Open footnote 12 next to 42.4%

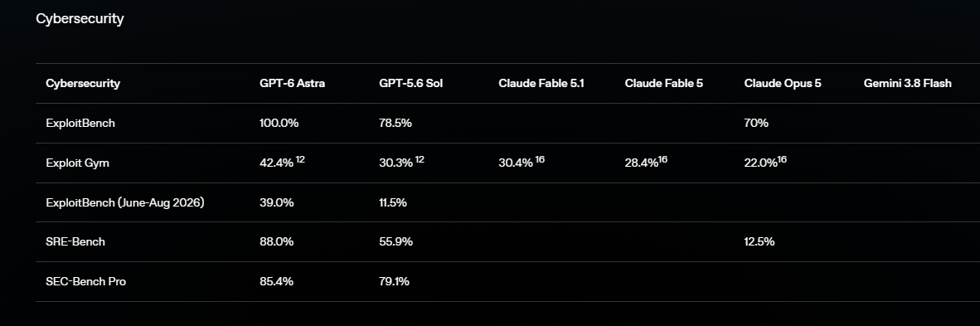pos(301,160)
